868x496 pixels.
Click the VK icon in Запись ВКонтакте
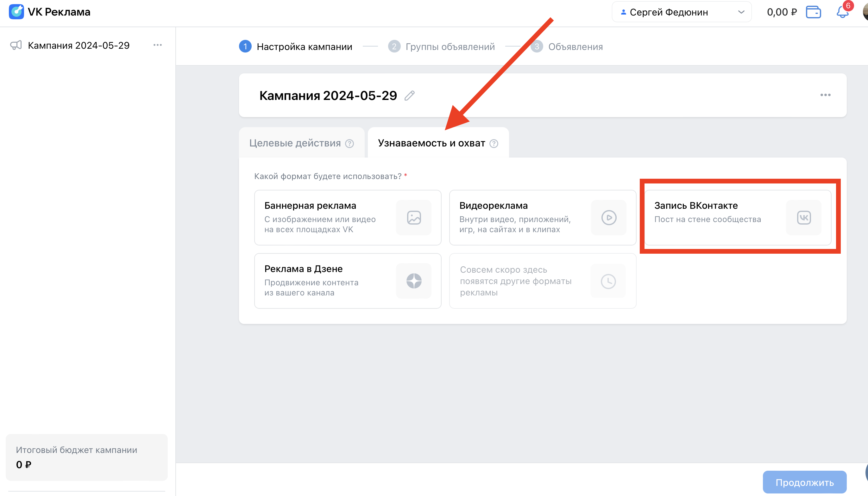pos(804,218)
